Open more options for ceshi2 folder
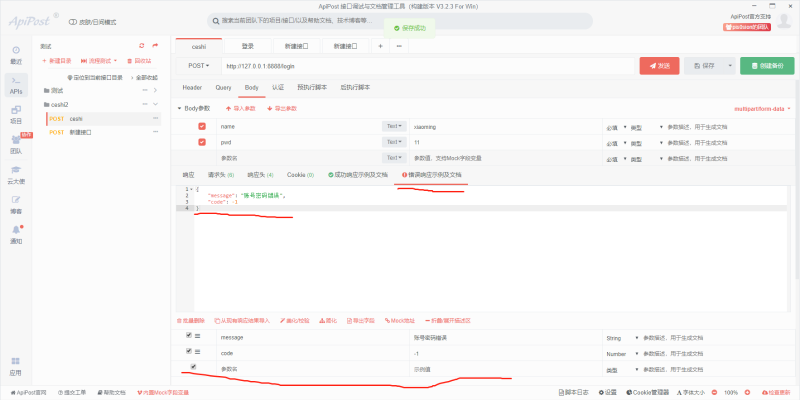This screenshot has width=800, height=400. [x=145, y=104]
